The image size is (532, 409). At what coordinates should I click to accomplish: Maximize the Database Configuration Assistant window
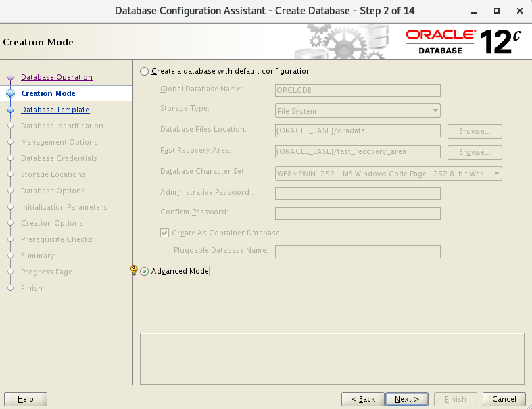[x=497, y=11]
